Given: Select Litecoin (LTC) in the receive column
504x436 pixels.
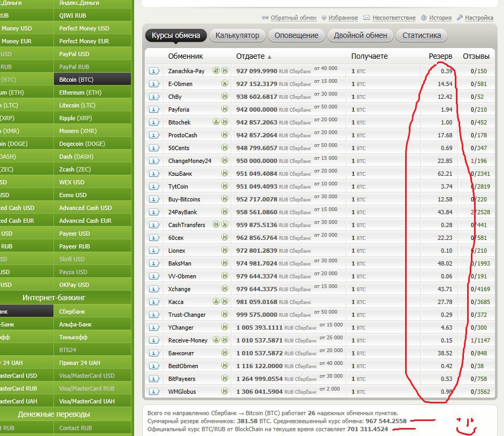Looking at the screenshot, I should coord(92,105).
